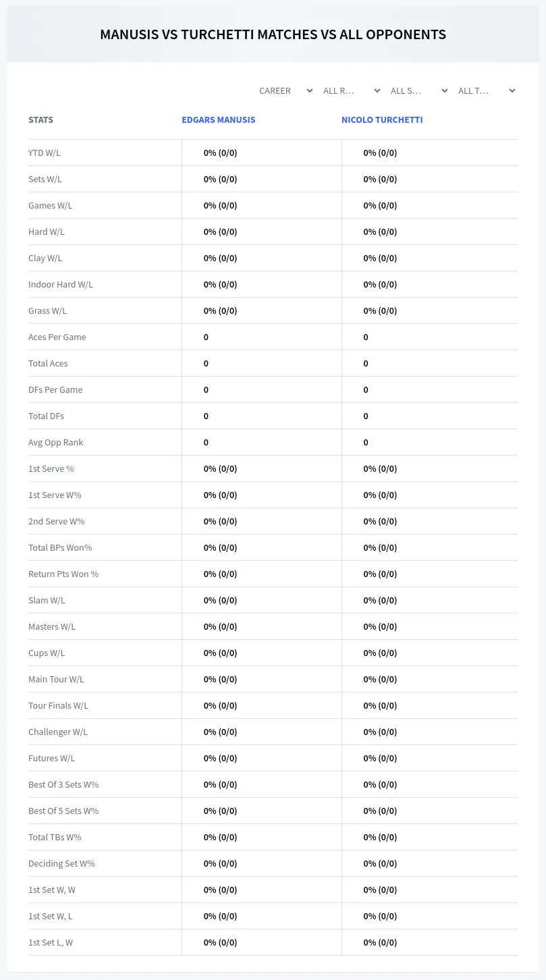This screenshot has width=546, height=980.
Task: Select the Clay W/L row label
Action: [45, 258]
